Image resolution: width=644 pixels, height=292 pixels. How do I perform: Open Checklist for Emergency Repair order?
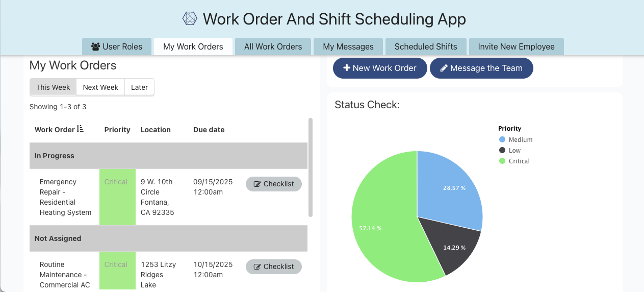274,184
